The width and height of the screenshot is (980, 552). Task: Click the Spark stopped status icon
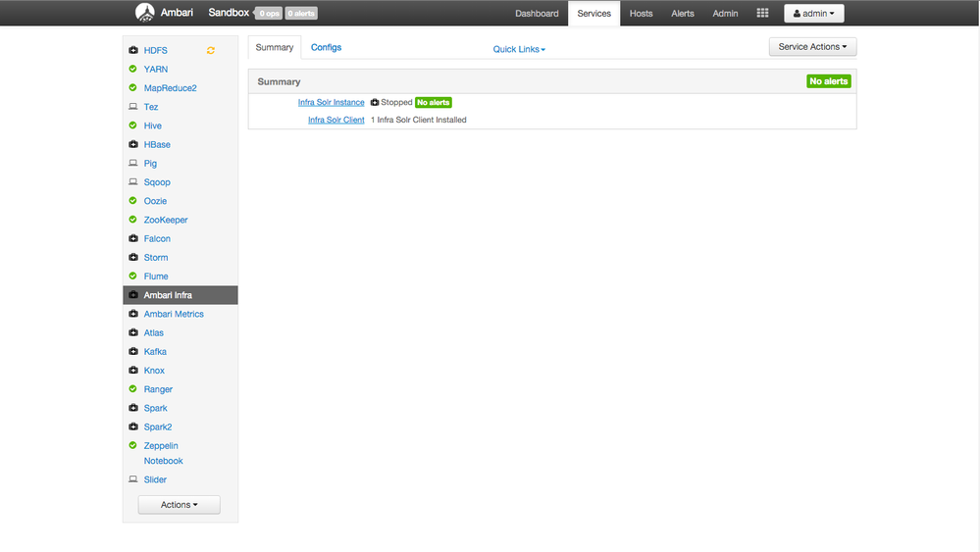coord(133,408)
